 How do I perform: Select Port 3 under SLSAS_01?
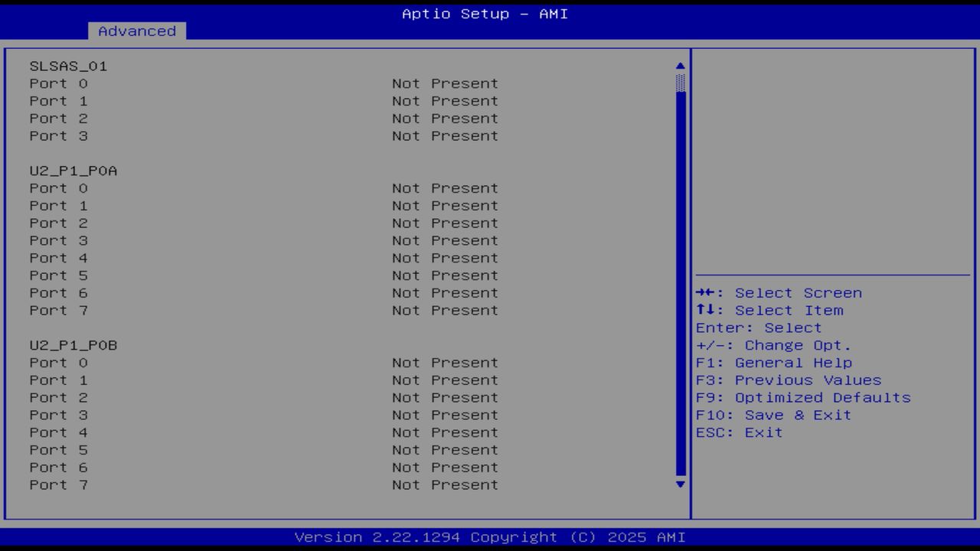click(57, 135)
